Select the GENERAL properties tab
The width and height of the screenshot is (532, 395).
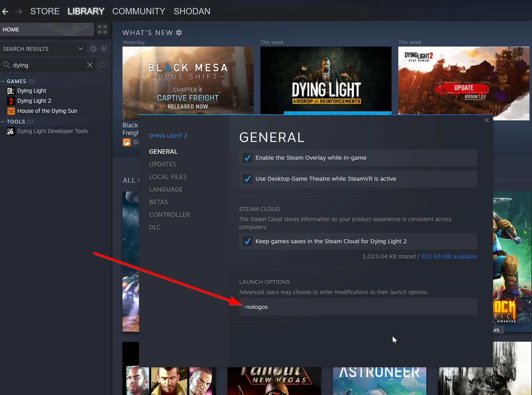tap(163, 151)
